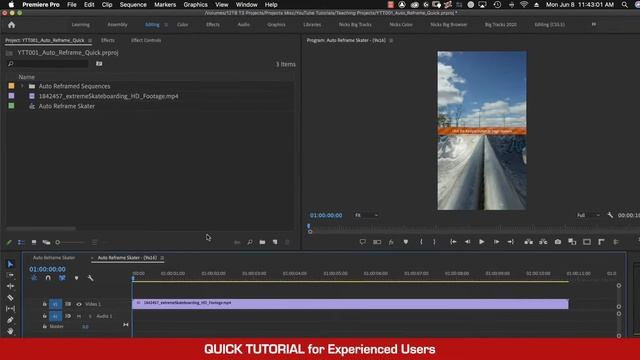This screenshot has width=640, height=360.
Task: Toggle A1 track targeting
Action: click(x=56, y=316)
